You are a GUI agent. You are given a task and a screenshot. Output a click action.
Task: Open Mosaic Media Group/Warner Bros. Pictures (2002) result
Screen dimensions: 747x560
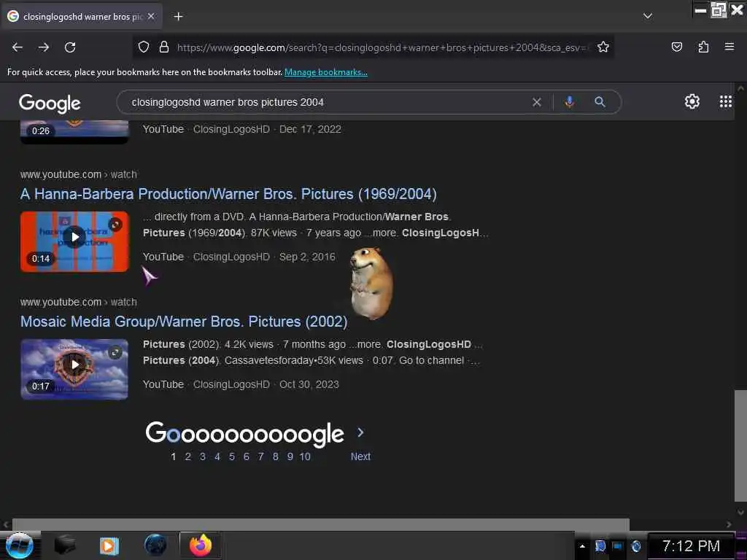click(x=184, y=322)
